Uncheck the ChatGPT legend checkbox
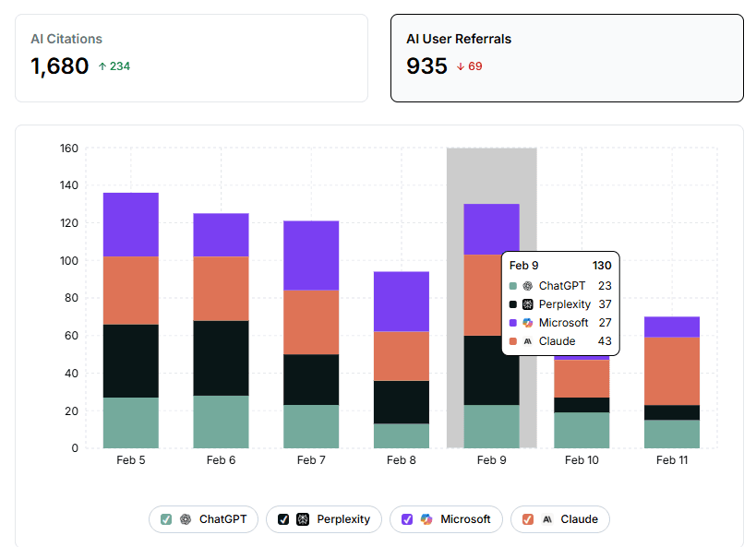 [x=165, y=519]
